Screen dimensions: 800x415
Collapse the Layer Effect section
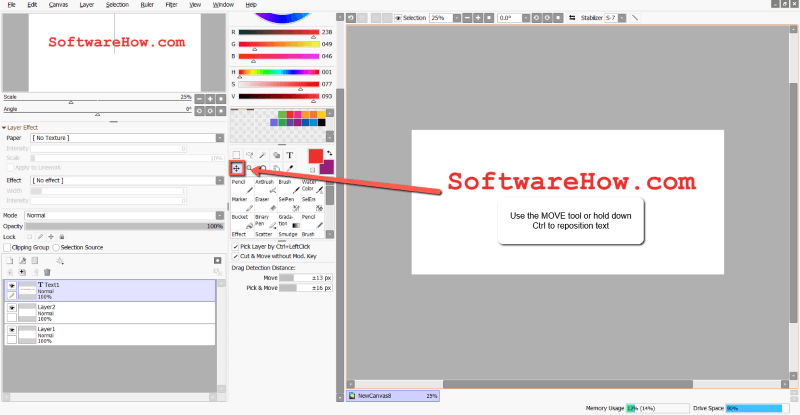pos(4,128)
